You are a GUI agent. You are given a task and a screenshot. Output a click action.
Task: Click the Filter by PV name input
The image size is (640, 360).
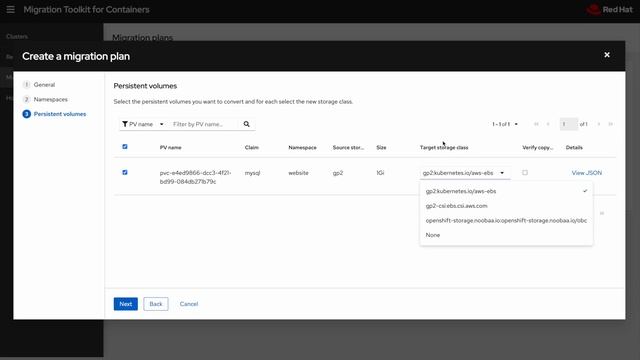click(204, 124)
